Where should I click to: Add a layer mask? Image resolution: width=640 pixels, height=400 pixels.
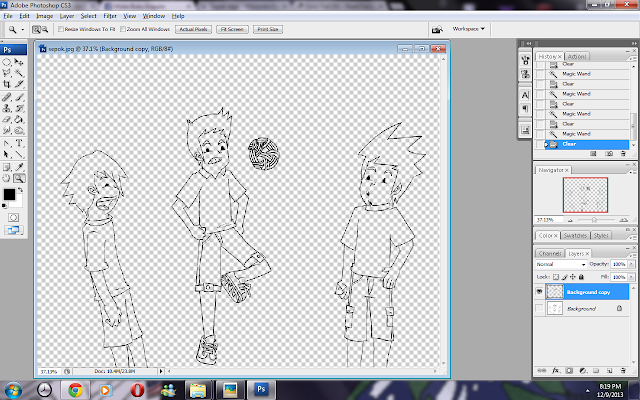coord(569,371)
